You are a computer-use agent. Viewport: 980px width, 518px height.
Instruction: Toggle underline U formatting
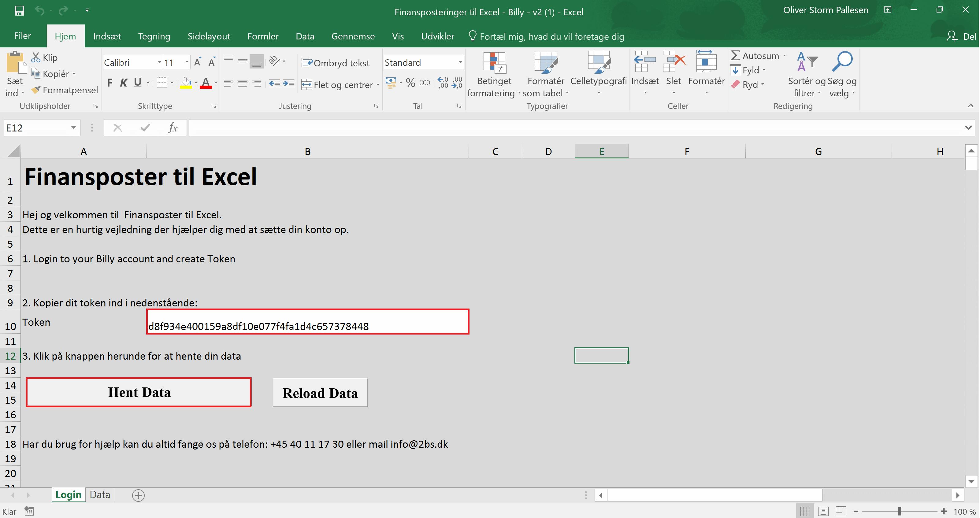click(x=138, y=83)
